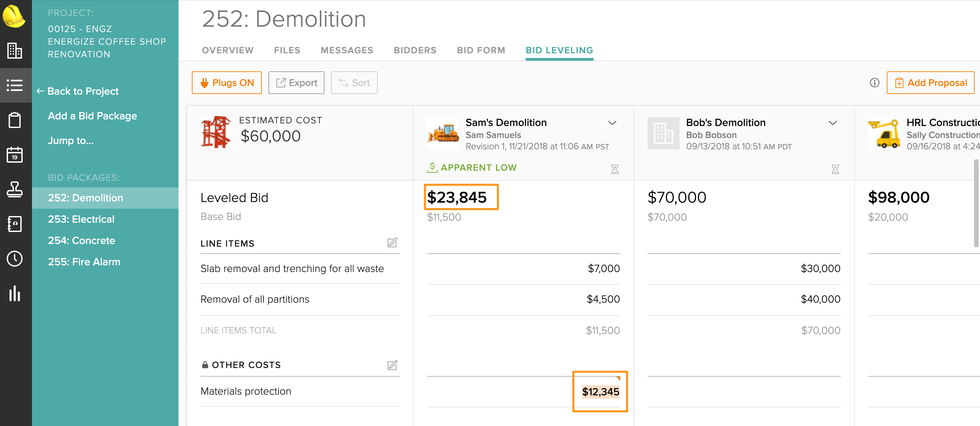
Task: Click the Add Proposal button
Action: pos(930,83)
